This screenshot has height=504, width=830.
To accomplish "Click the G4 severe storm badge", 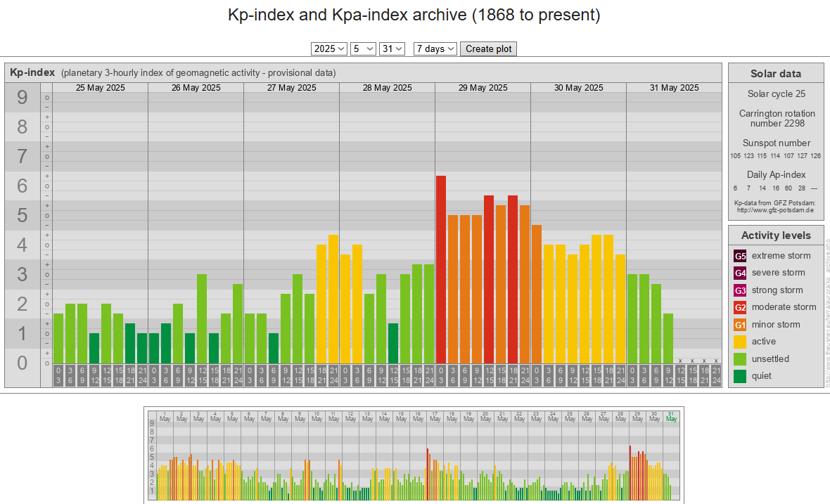I will (740, 273).
